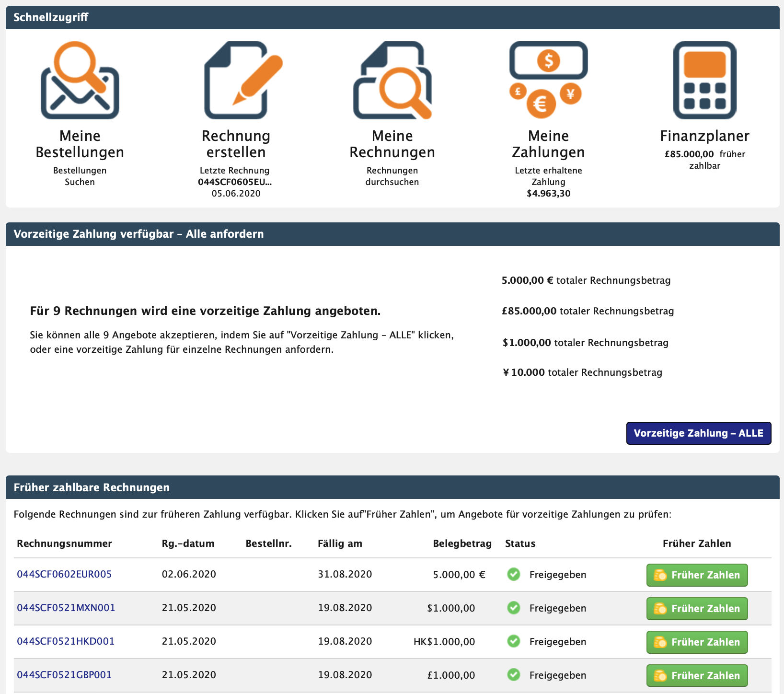Click the Vorzeitige Zahlung – ALLE button
Screen dimensions: 784x694
699,433
